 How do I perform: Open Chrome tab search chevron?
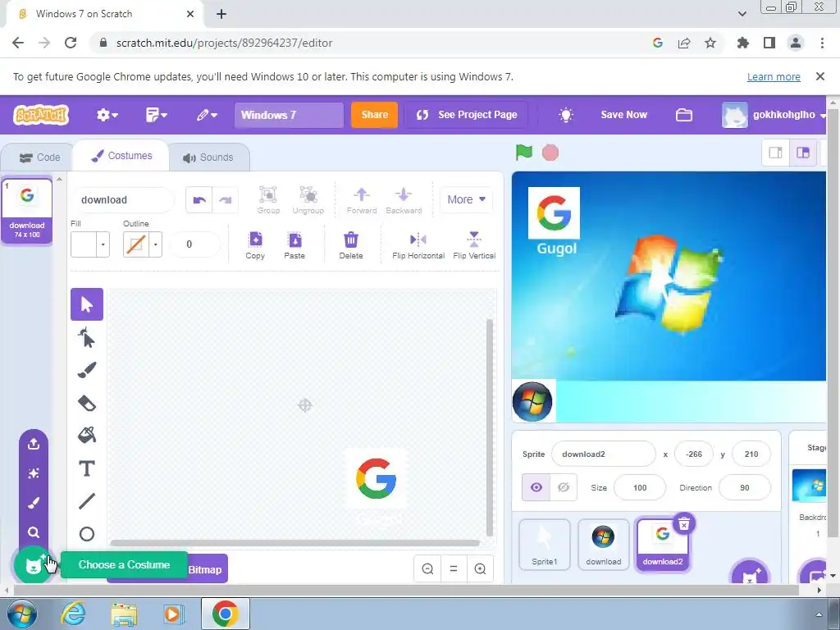[742, 14]
